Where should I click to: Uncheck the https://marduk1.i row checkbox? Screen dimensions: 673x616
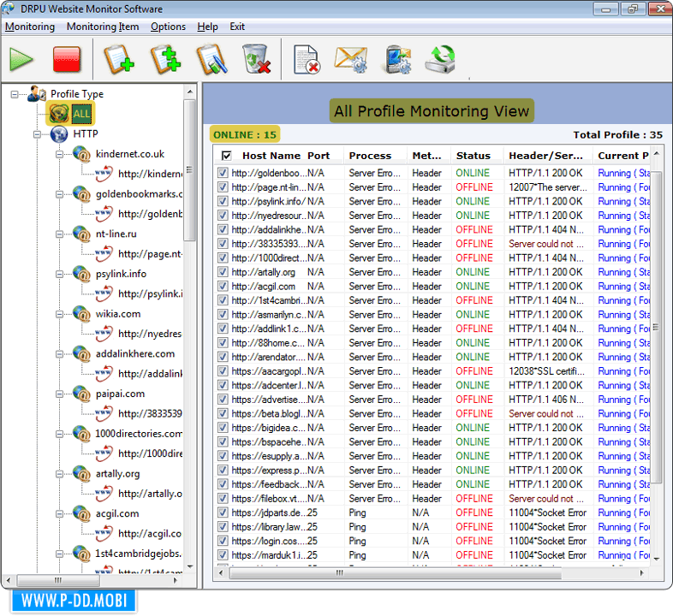223,554
